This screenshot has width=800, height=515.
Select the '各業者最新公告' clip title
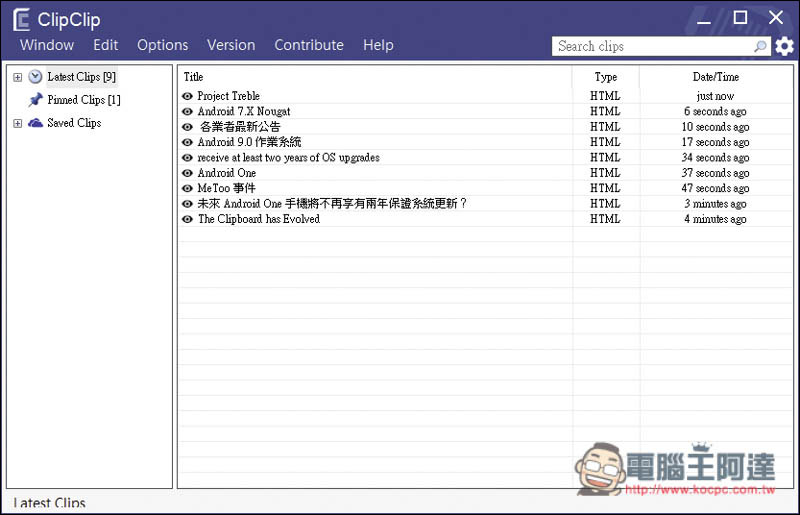(x=240, y=127)
